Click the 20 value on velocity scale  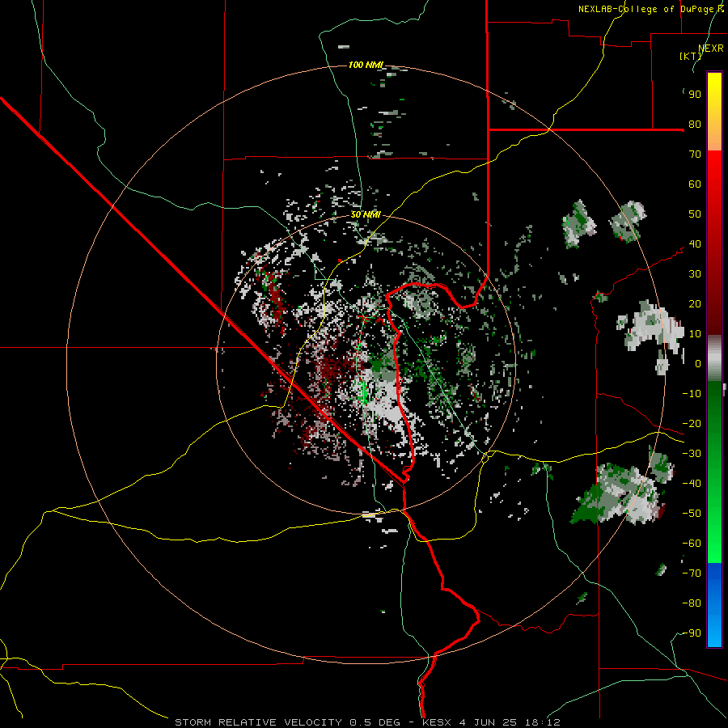click(x=695, y=304)
